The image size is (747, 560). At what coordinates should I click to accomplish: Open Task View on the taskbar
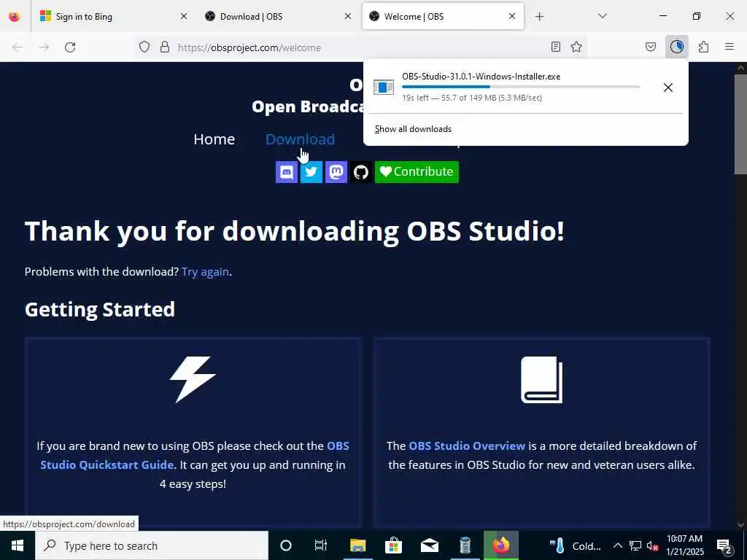(321, 545)
